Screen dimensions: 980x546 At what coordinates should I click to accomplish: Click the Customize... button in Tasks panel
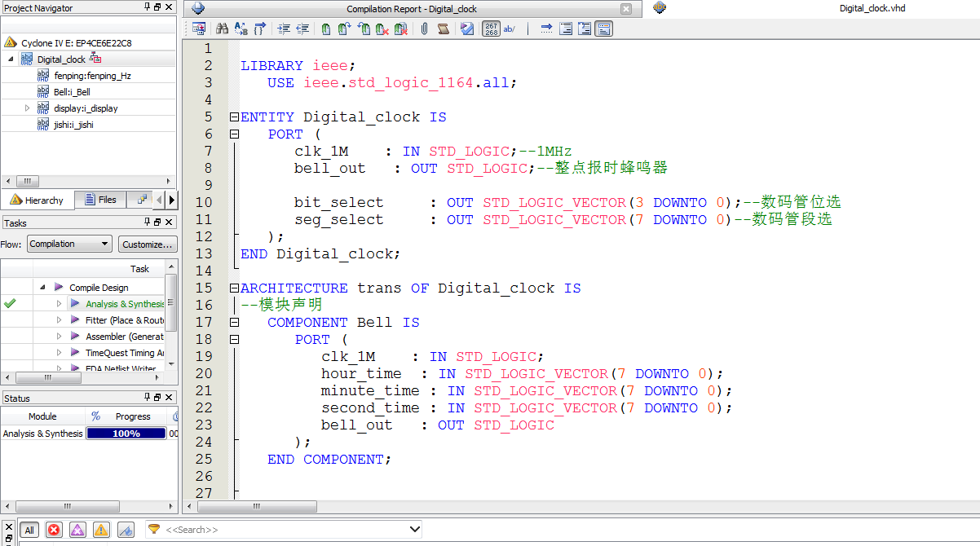[x=148, y=244]
